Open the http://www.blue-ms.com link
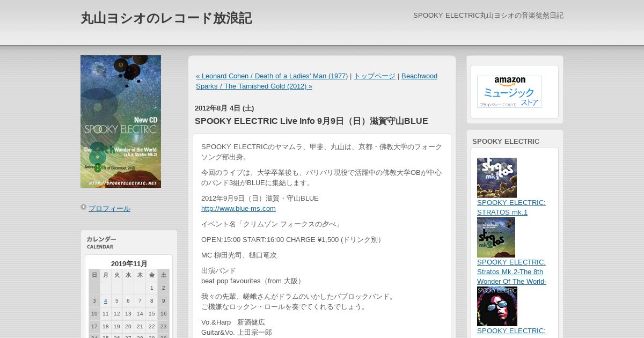Image resolution: width=644 pixels, height=338 pixels. (238, 209)
